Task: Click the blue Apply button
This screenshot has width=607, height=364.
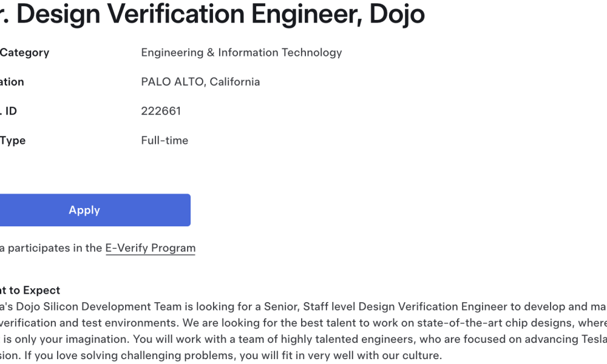Action: pyautogui.click(x=95, y=210)
